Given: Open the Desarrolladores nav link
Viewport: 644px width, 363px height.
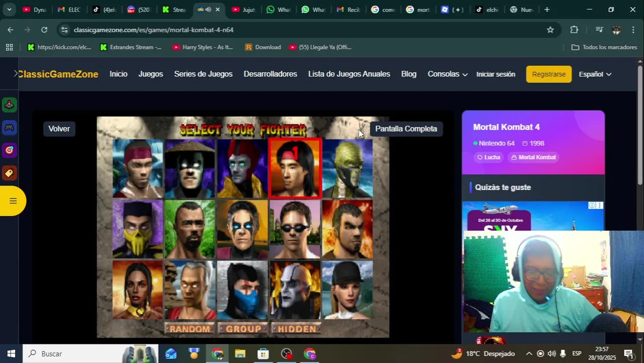Looking at the screenshot, I should pyautogui.click(x=270, y=74).
